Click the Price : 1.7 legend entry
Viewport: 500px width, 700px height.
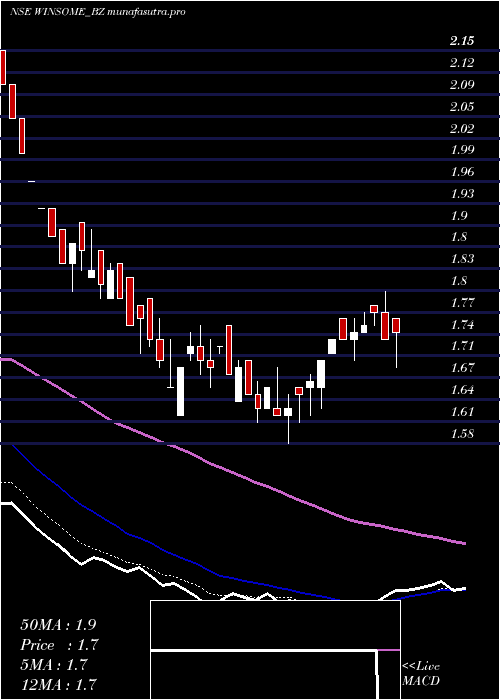[x=59, y=645]
